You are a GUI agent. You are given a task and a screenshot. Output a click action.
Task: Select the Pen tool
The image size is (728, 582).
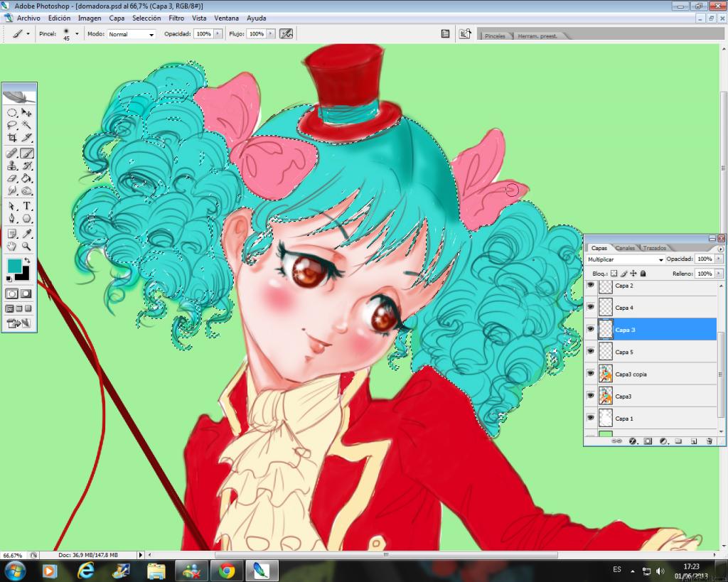12,219
